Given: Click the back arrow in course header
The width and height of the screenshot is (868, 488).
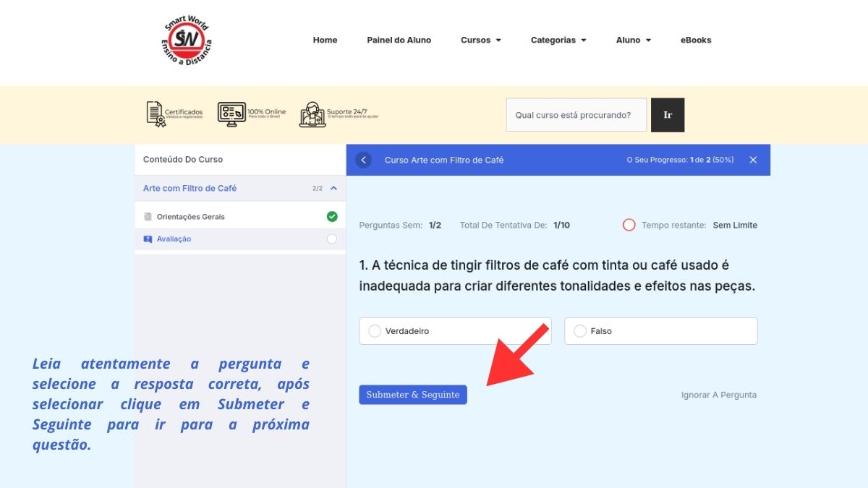Looking at the screenshot, I should (364, 160).
